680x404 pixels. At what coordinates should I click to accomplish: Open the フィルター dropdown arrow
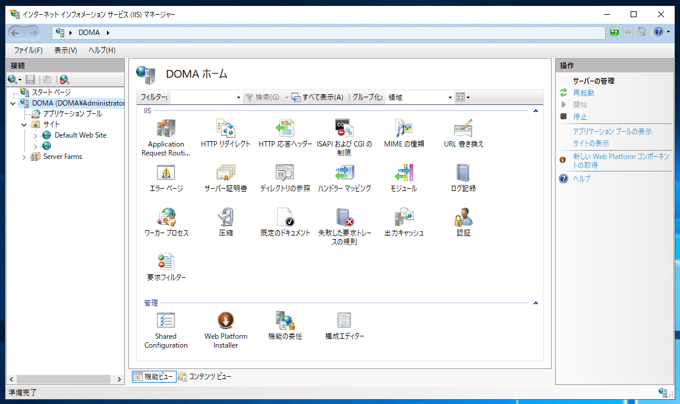click(239, 98)
